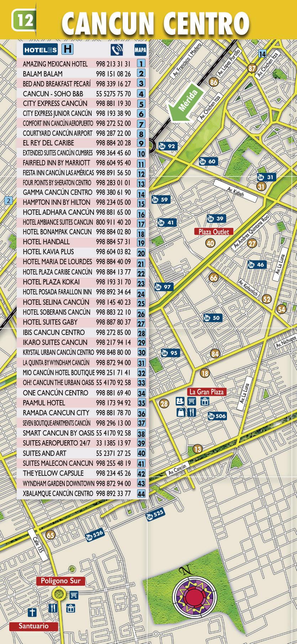Click the HOTELES header label
This screenshot has width=297, height=644.
[40, 50]
